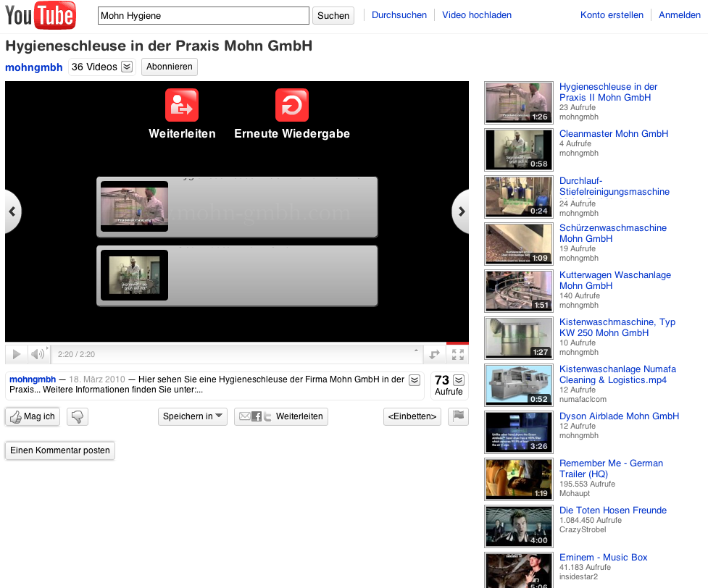708x588 pixels.
Task: Enter fullscreen mode in the video player
Action: coord(457,354)
